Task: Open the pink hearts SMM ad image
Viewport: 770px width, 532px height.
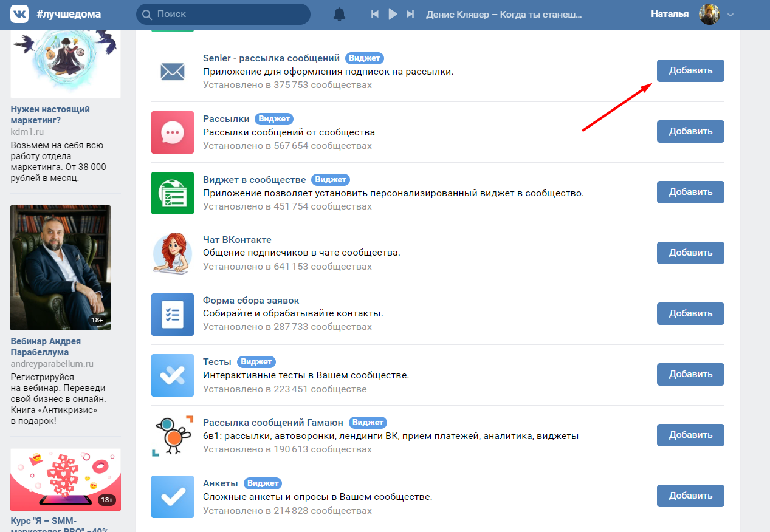Action: (x=66, y=479)
